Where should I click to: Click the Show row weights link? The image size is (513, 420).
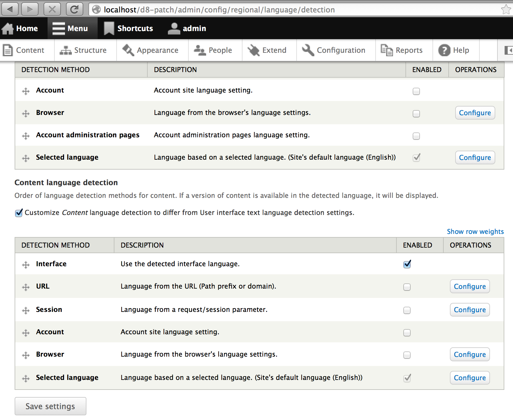(x=475, y=231)
